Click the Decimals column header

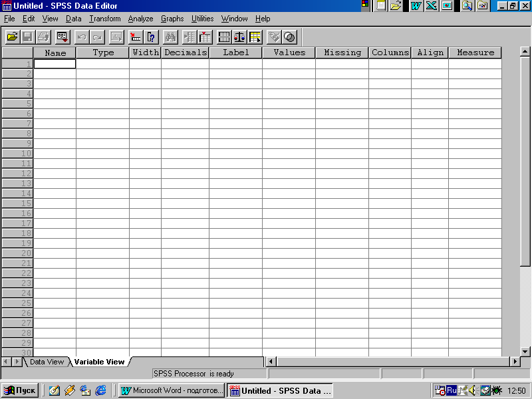pos(186,53)
